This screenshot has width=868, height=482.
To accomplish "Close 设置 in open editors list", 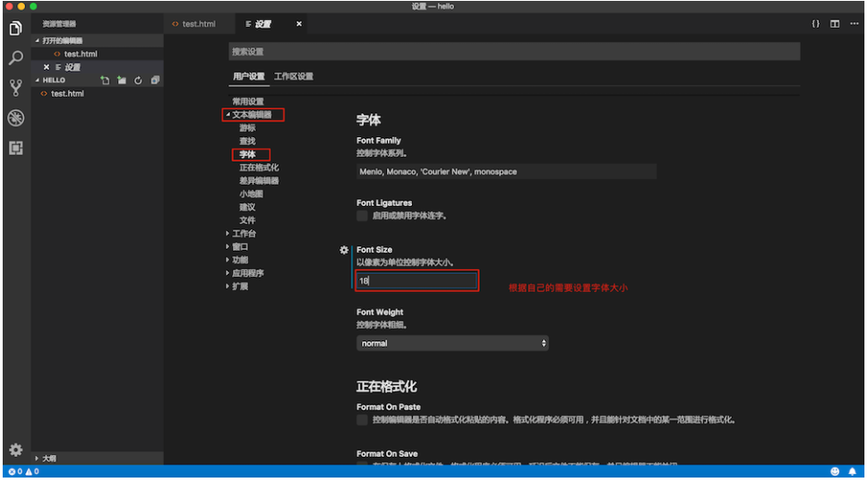I will click(47, 67).
